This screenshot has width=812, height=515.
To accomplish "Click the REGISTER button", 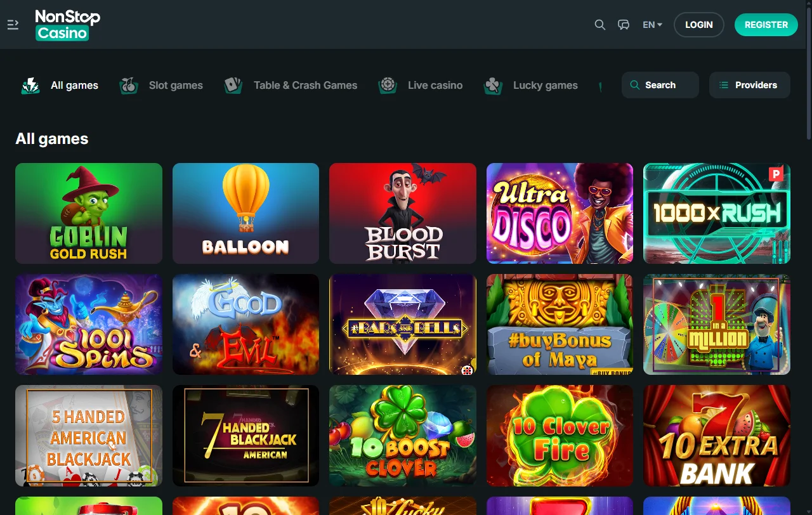I will click(x=766, y=25).
